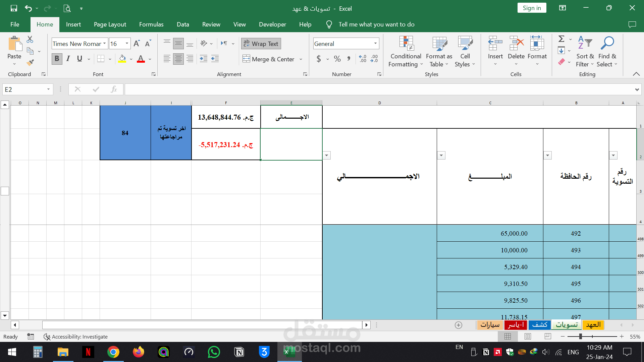The height and width of the screenshot is (362, 644).
Task: Switch to the كشف sheet tab
Action: coord(539,325)
